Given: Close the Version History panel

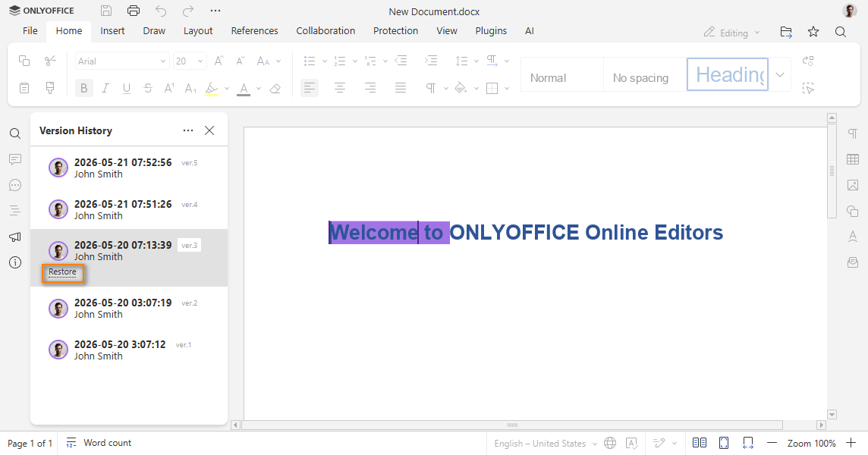Looking at the screenshot, I should tap(209, 130).
